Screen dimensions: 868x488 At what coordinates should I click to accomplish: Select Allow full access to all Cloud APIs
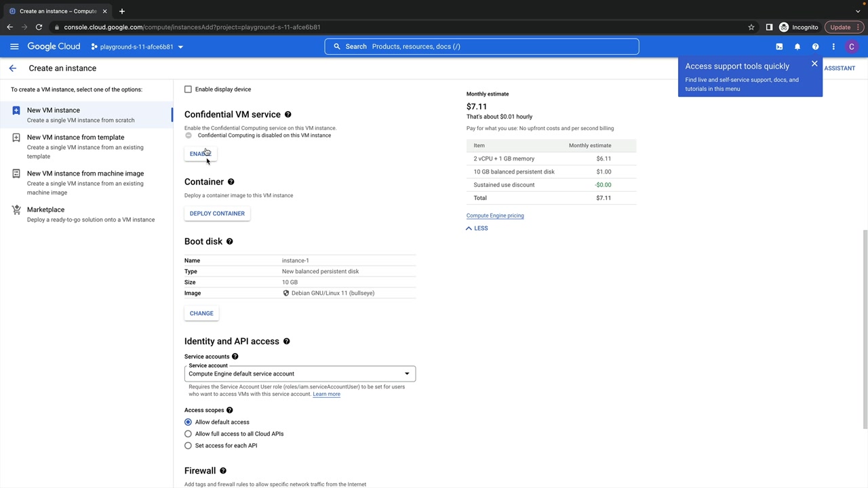click(x=189, y=434)
